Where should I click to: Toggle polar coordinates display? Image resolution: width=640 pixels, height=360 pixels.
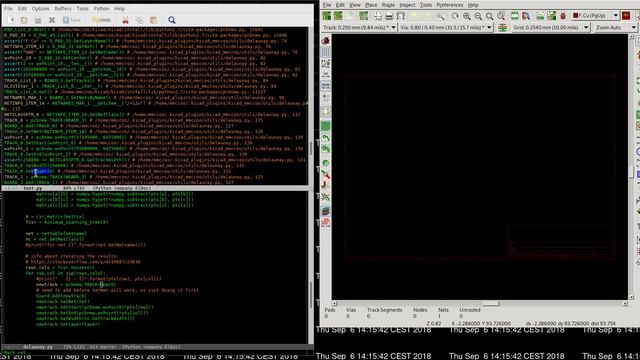325,63
